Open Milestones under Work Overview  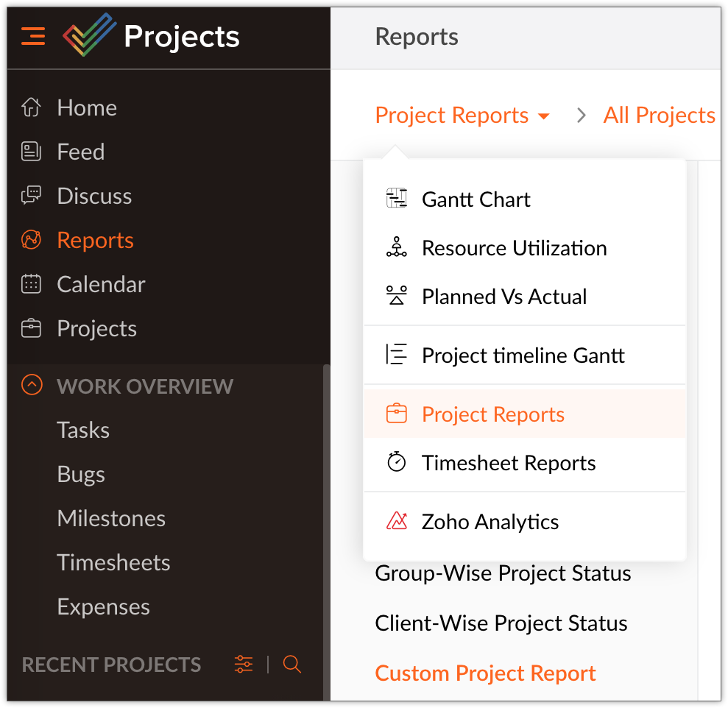tap(111, 518)
